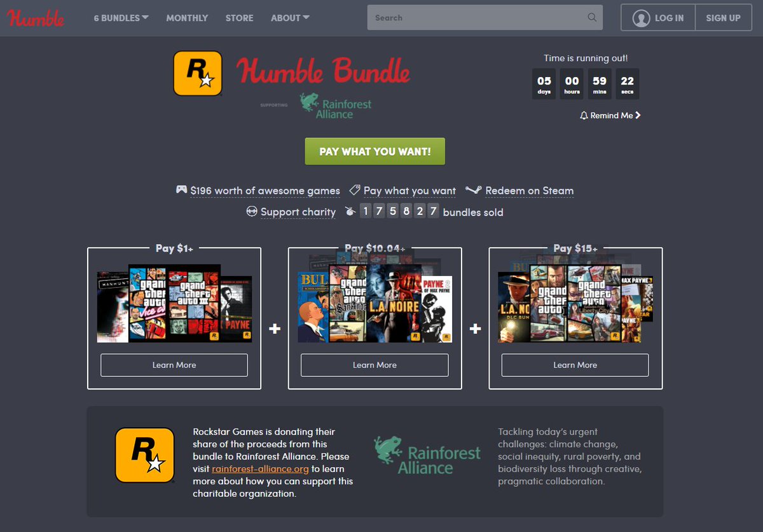Click the charity icon by Support charity
The width and height of the screenshot is (763, 532).
click(252, 212)
